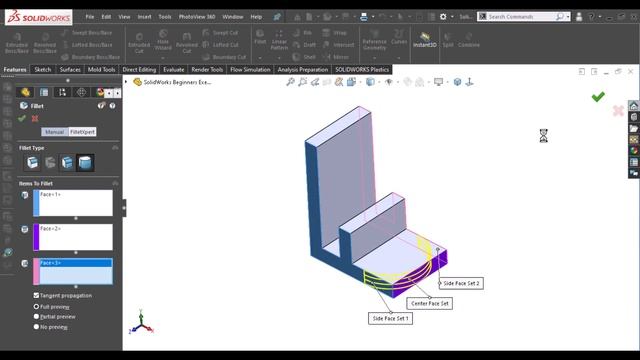The image size is (640, 360).
Task: Click the Zoom to Fit magnifier icon
Action: click(x=290, y=82)
